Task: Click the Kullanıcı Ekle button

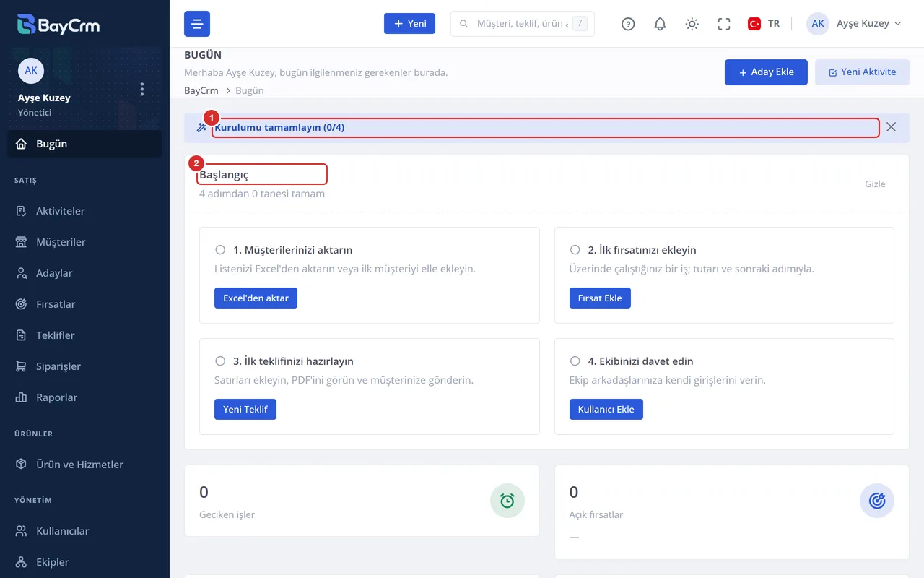Action: coord(606,410)
